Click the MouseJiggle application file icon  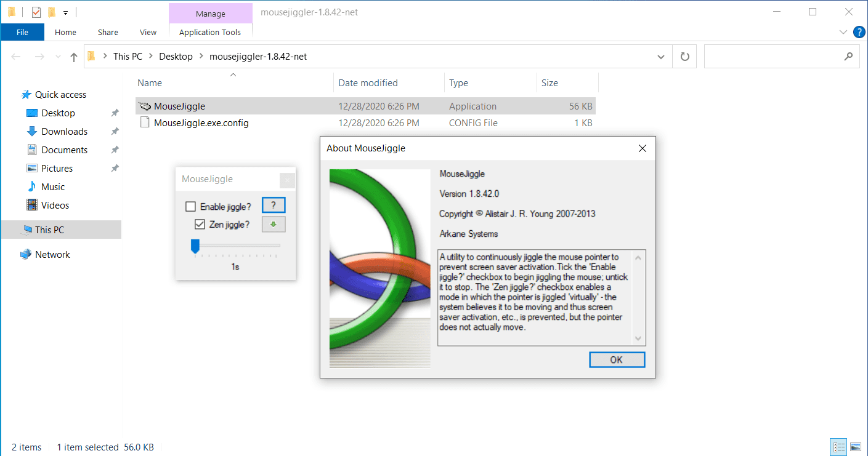[145, 106]
